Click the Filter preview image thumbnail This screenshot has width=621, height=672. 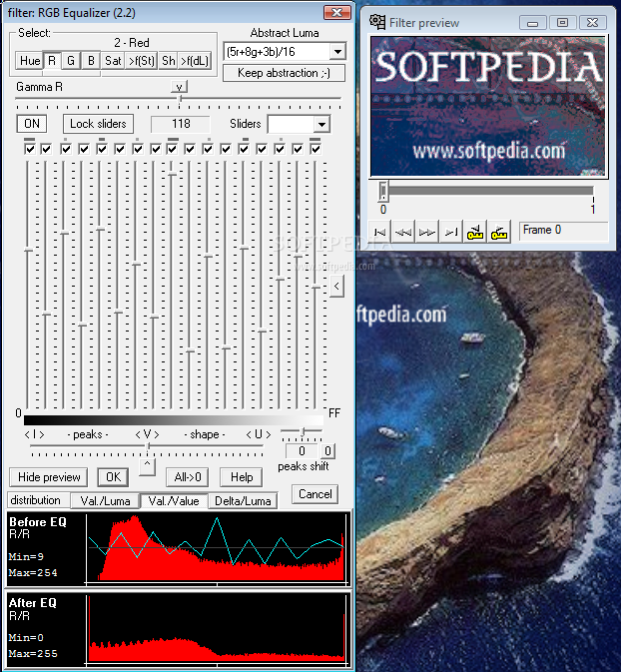point(487,106)
